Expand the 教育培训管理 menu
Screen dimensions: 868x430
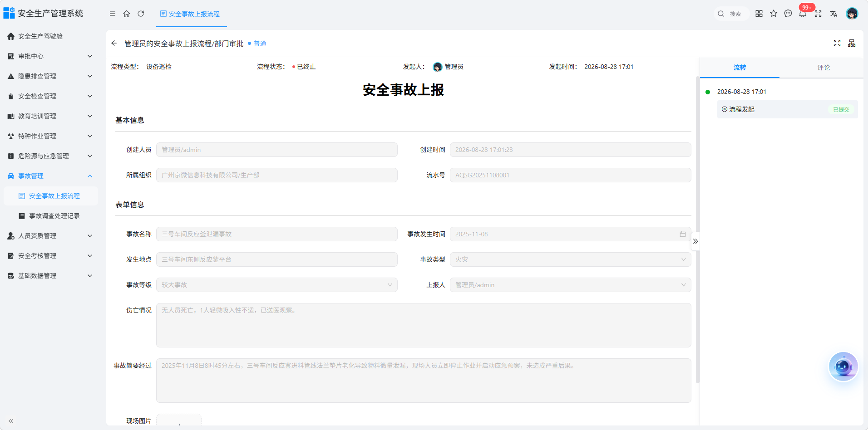[50, 116]
